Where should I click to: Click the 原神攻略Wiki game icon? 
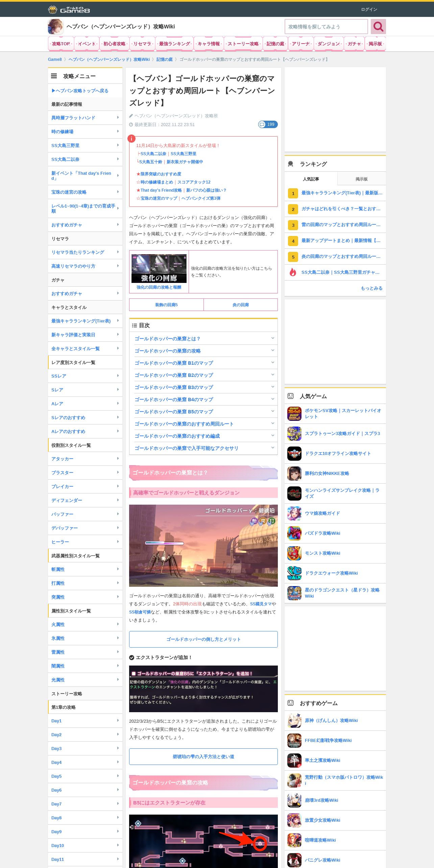(x=294, y=721)
